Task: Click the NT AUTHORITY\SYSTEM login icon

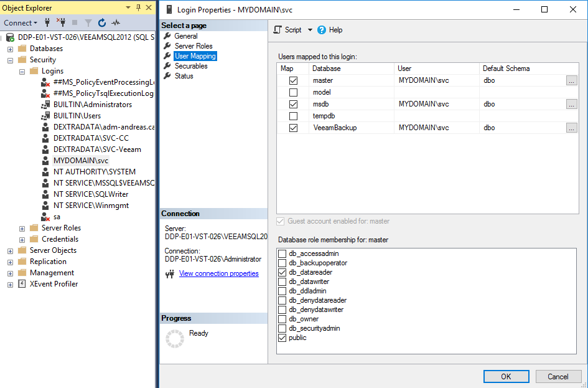Action: pos(45,172)
